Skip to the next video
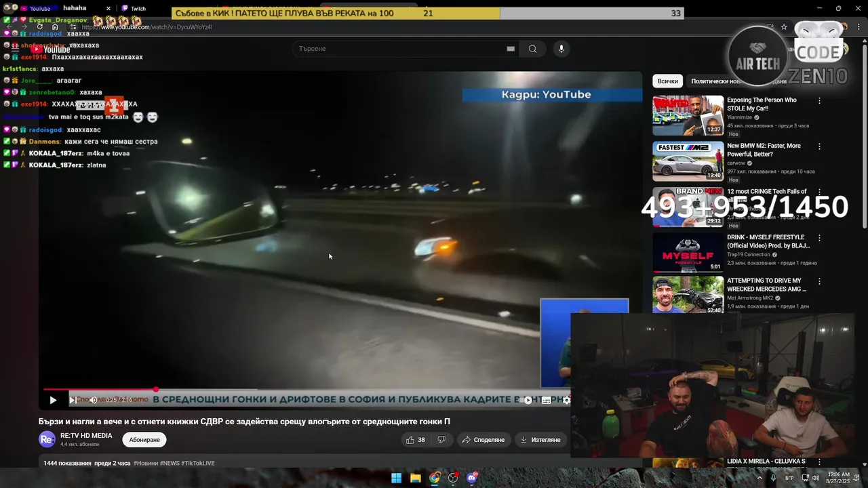This screenshot has width=868, height=488. (x=72, y=400)
